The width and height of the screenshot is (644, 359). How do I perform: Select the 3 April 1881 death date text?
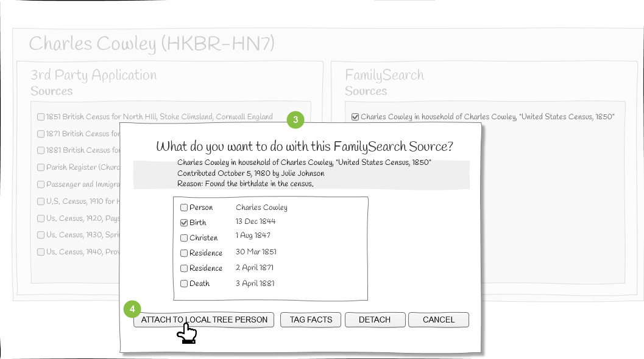(255, 283)
